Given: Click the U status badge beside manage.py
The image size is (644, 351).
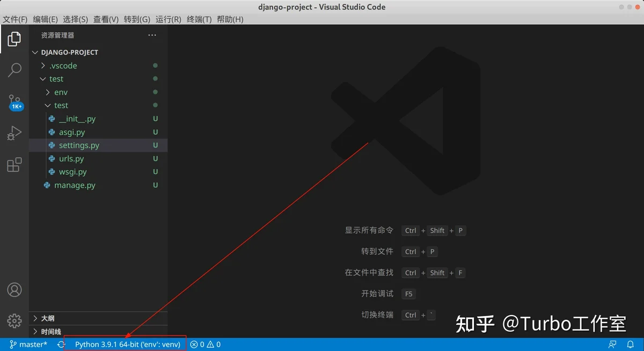Looking at the screenshot, I should coord(155,185).
